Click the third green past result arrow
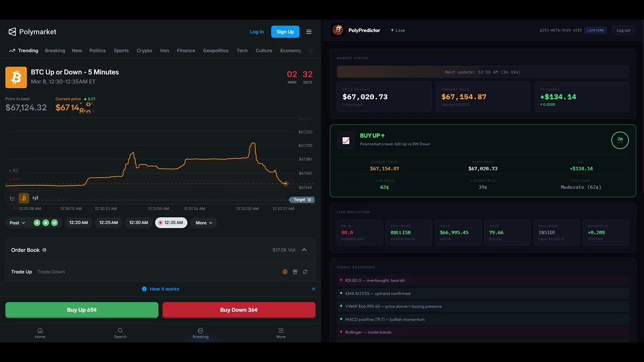The width and height of the screenshot is (644, 362). click(x=54, y=223)
